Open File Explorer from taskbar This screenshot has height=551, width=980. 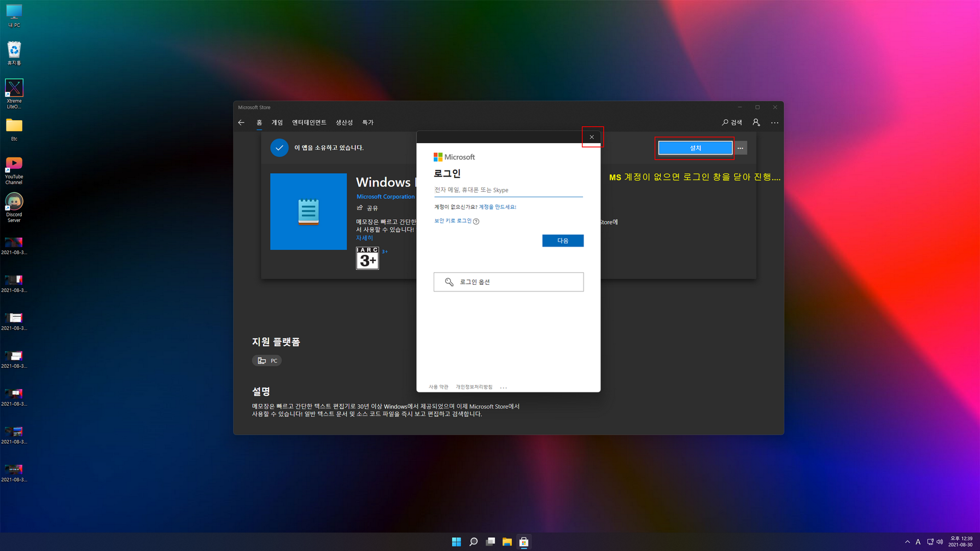(507, 542)
